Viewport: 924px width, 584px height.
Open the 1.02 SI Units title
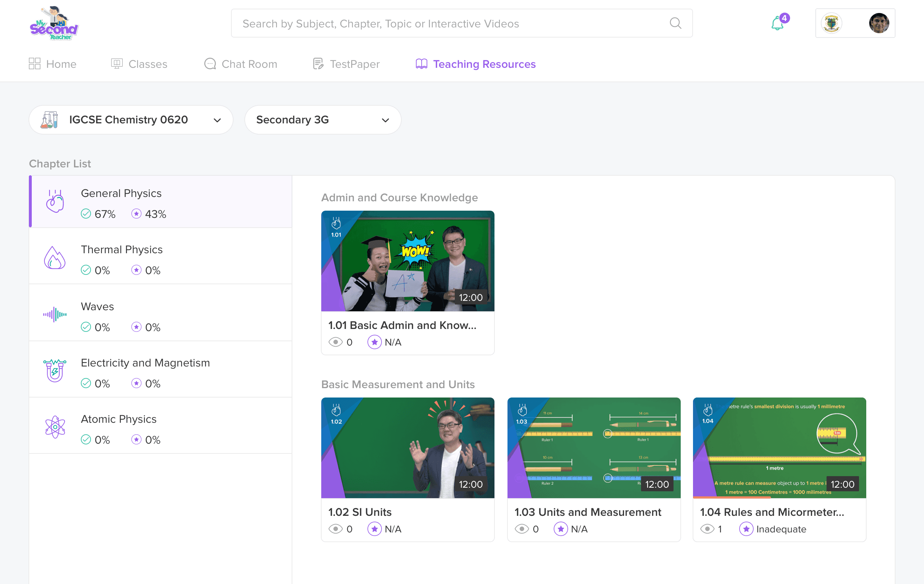click(360, 512)
